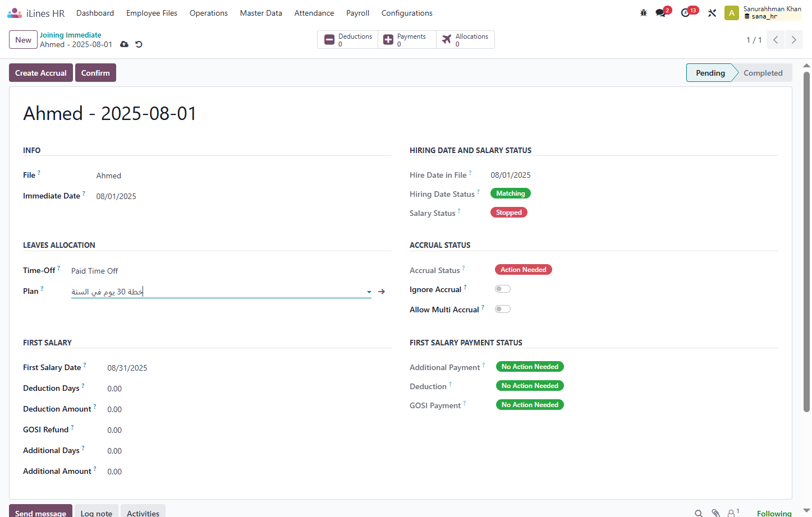Viewport: 812px width, 517px height.
Task: Click the vertical page scrollbar
Action: (x=806, y=241)
